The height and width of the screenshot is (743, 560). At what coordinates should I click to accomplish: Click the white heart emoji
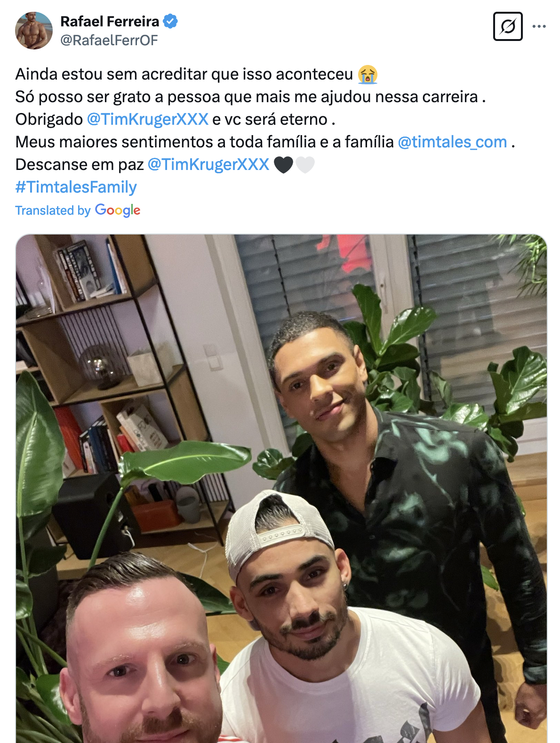point(305,165)
